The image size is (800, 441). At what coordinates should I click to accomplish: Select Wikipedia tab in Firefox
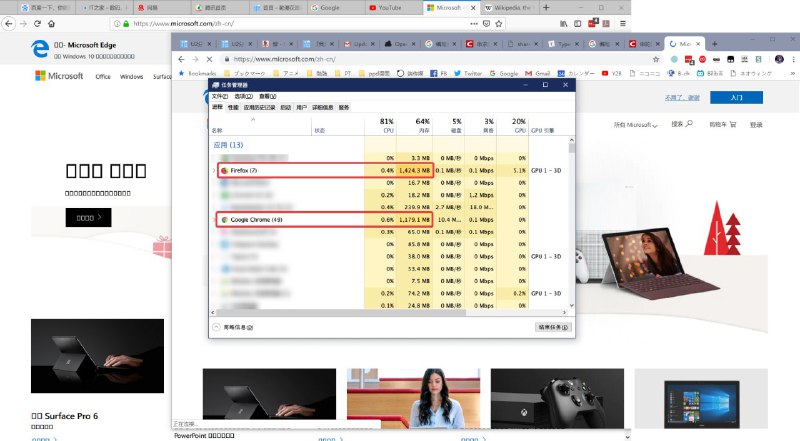(508, 8)
